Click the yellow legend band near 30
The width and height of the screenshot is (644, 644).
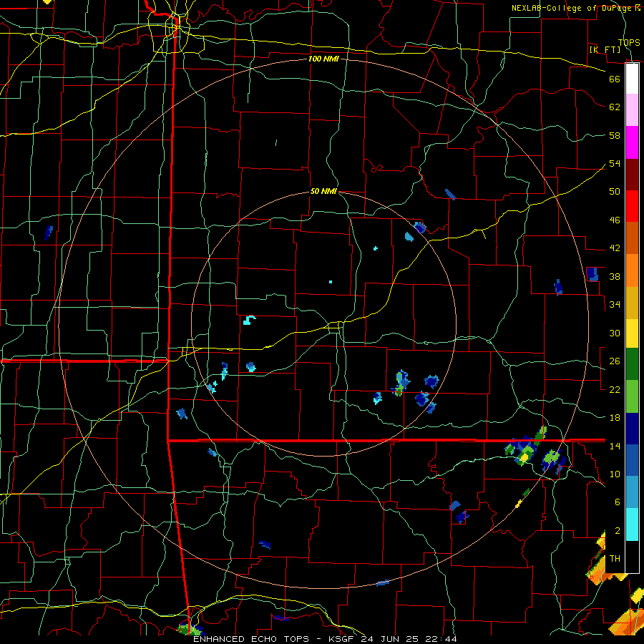coord(632,333)
